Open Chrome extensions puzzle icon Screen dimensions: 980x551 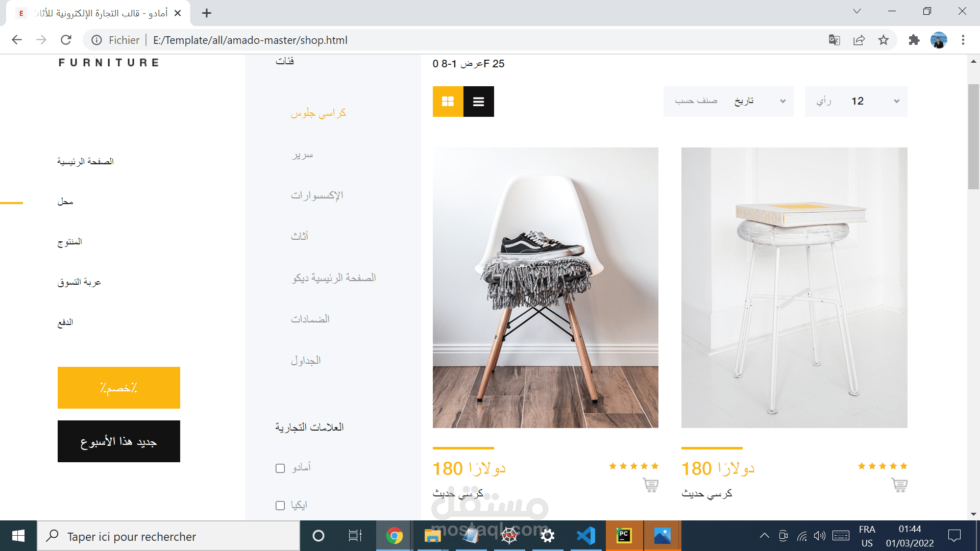pos(914,40)
